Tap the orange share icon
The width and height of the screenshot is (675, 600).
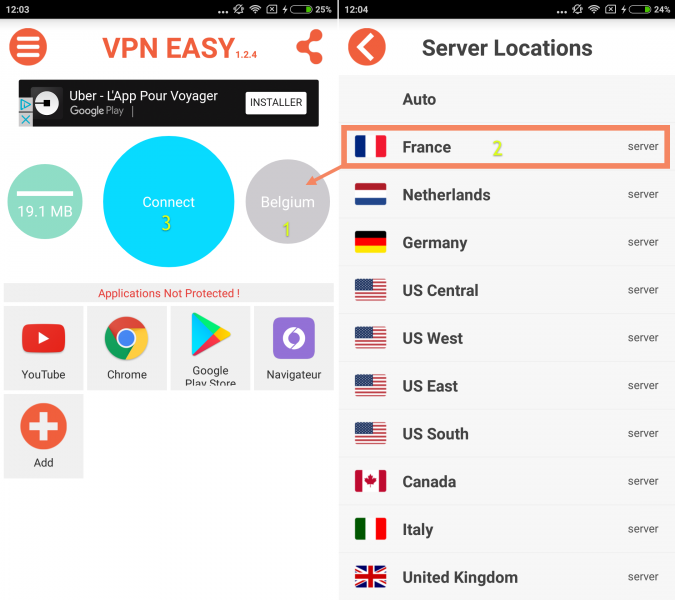(x=310, y=47)
